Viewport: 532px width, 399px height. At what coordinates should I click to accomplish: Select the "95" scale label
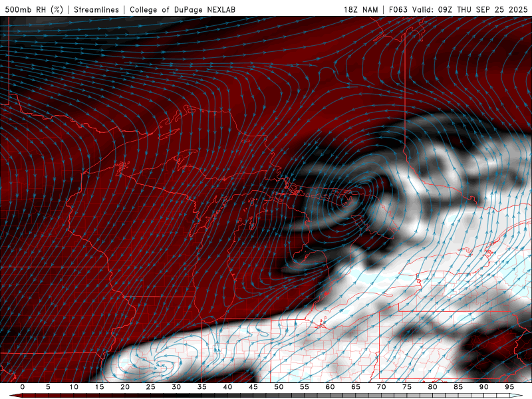click(509, 387)
